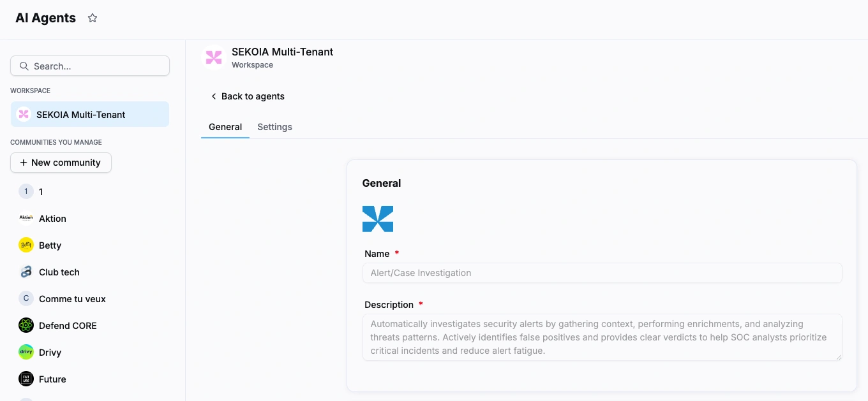This screenshot has width=868, height=401.
Task: Click the Description textarea resize handle
Action: click(x=839, y=357)
